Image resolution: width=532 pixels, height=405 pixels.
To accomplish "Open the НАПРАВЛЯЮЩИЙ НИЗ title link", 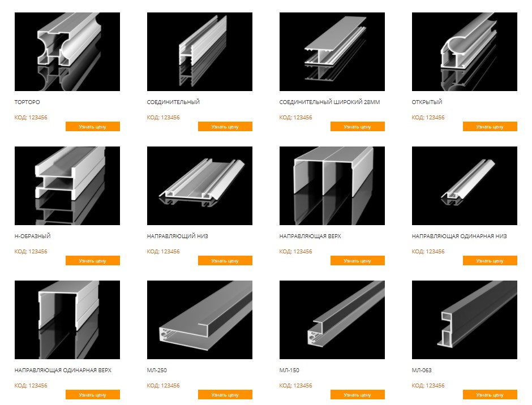I will 178,236.
